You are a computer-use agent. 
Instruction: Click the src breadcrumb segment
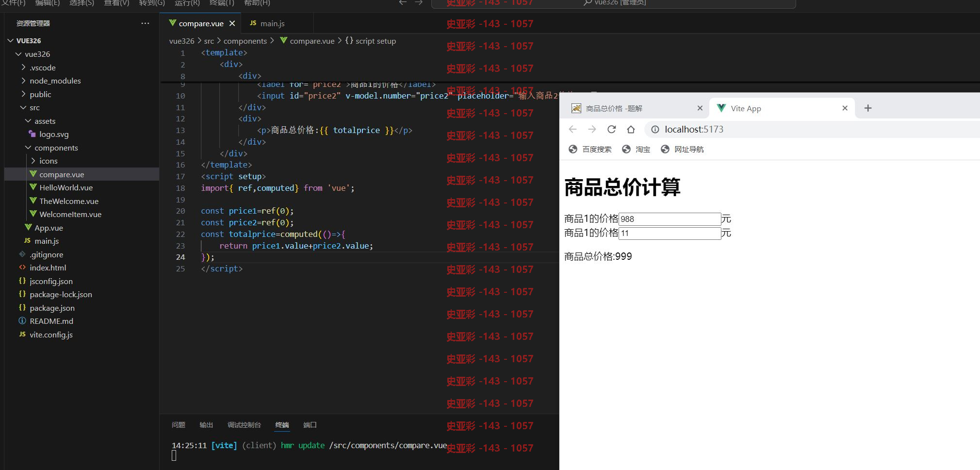click(209, 41)
